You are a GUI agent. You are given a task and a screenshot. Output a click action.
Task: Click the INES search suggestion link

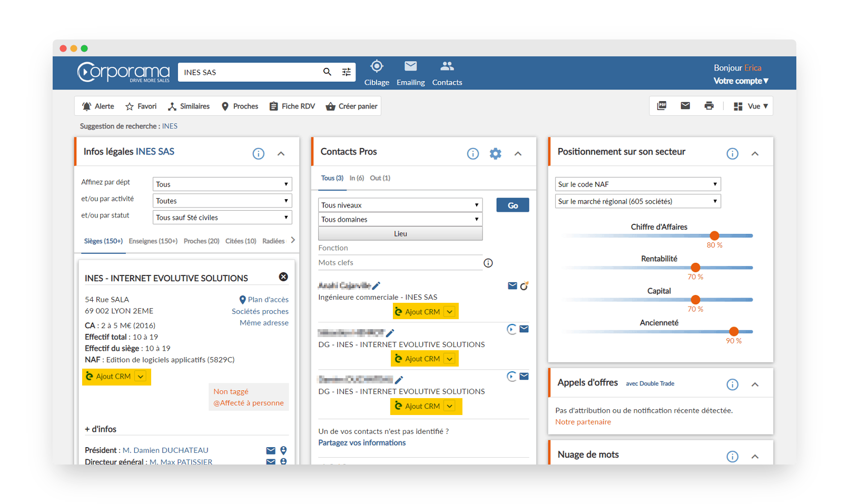pos(170,126)
